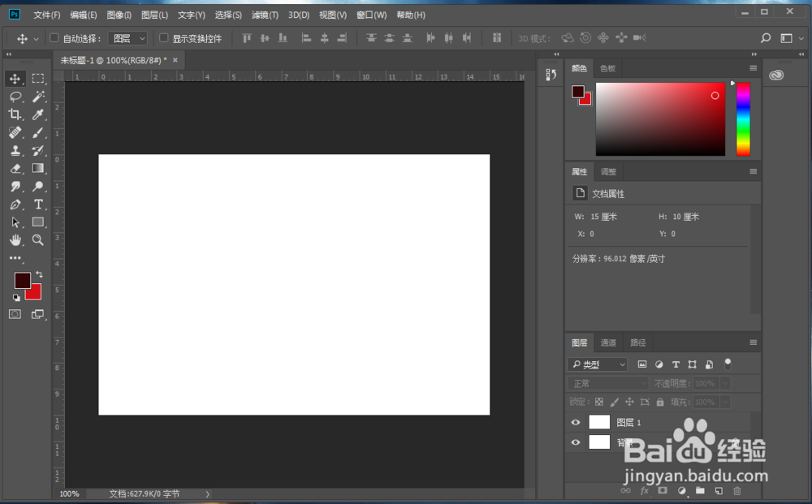812x504 pixels.
Task: Toggle lock all for layer
Action: click(x=659, y=402)
